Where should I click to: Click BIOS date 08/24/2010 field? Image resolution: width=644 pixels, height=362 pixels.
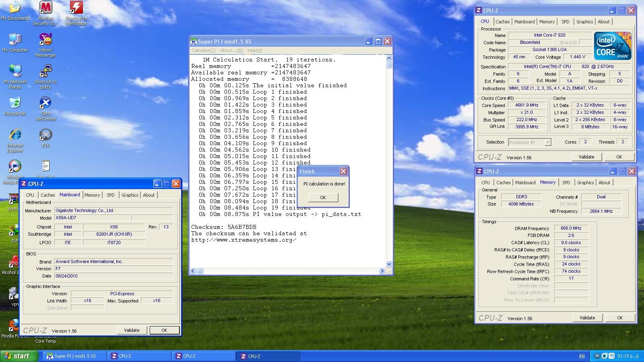[114, 276]
